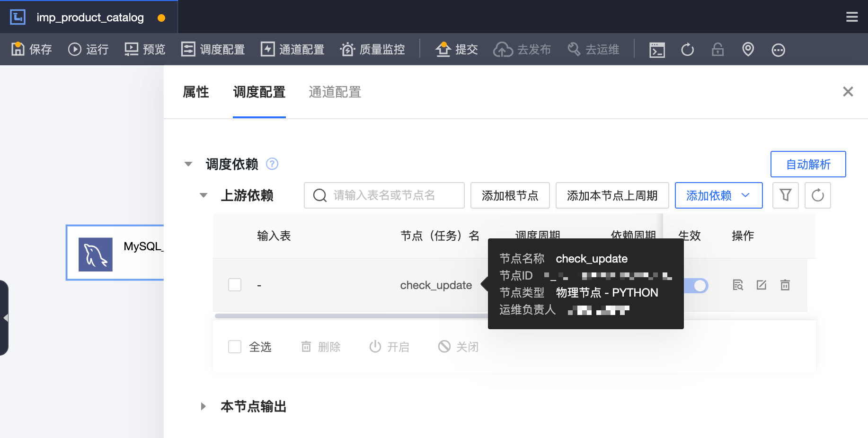Open 质量监控 quality monitor
Viewport: 868px width, 438px height.
[372, 49]
